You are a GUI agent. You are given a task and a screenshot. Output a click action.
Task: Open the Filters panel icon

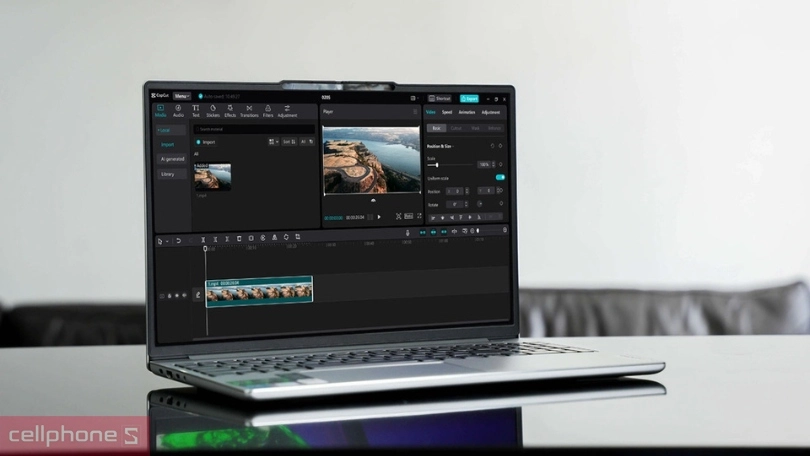tap(268, 110)
